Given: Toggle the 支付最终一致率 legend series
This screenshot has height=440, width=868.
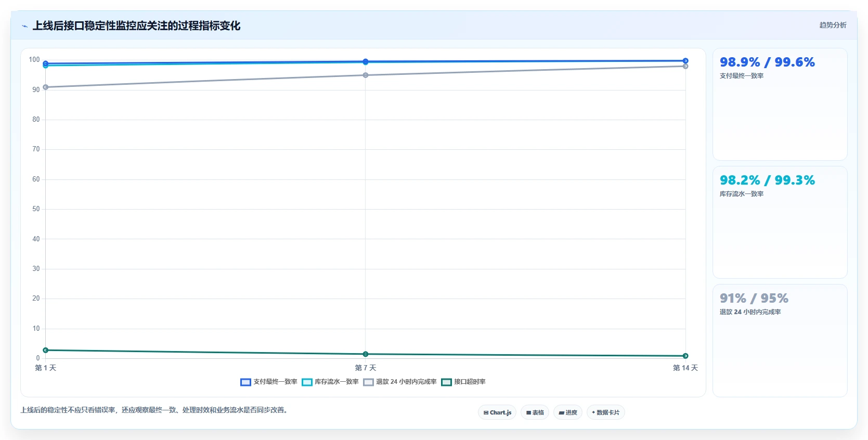Looking at the screenshot, I should coord(269,382).
